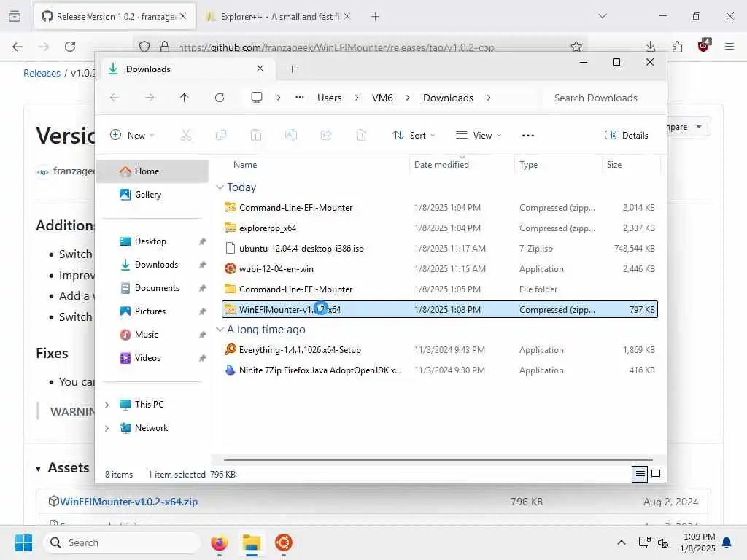Open the Firefox list all tabs dropdown

(x=603, y=16)
